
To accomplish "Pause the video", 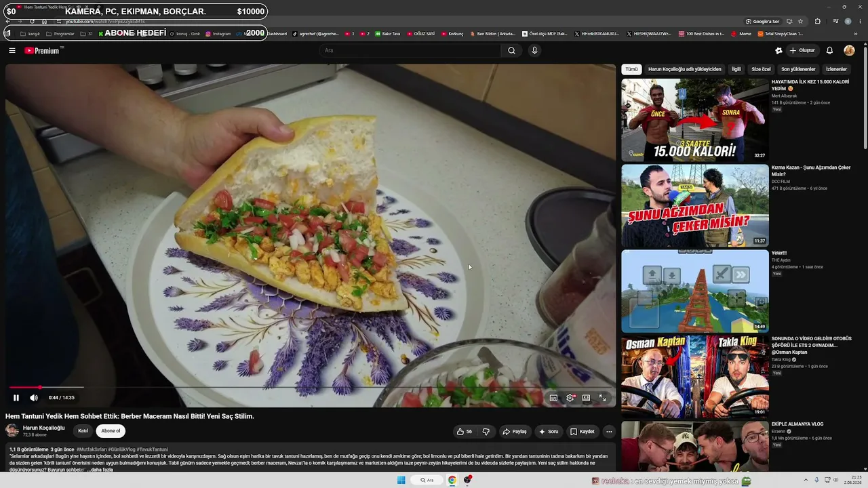I will click(x=16, y=398).
